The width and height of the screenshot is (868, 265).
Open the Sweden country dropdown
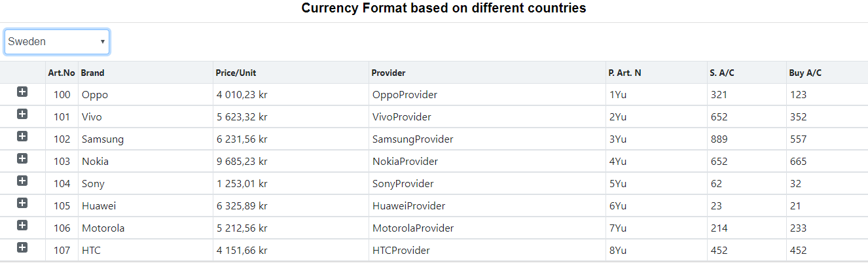(x=57, y=42)
